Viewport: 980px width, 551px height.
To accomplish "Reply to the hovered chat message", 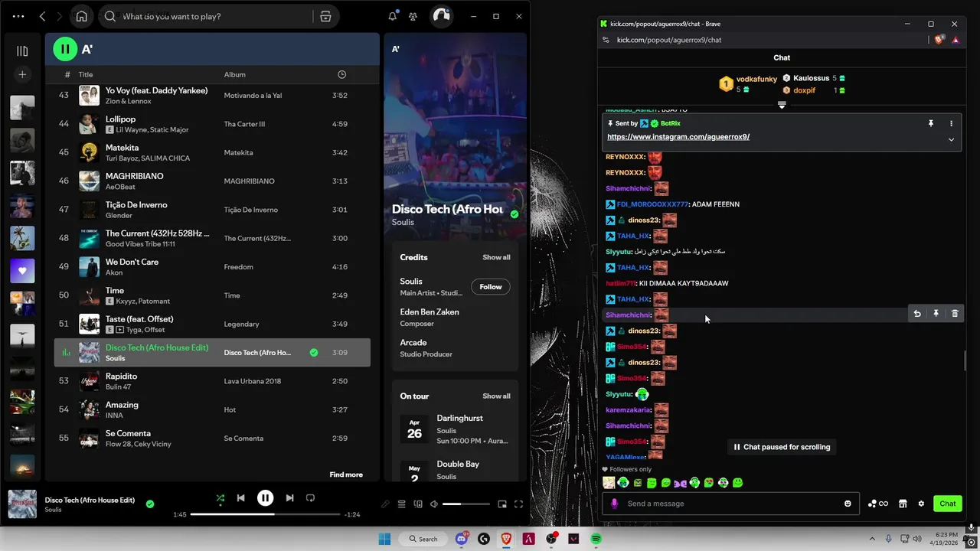I will click(x=917, y=314).
